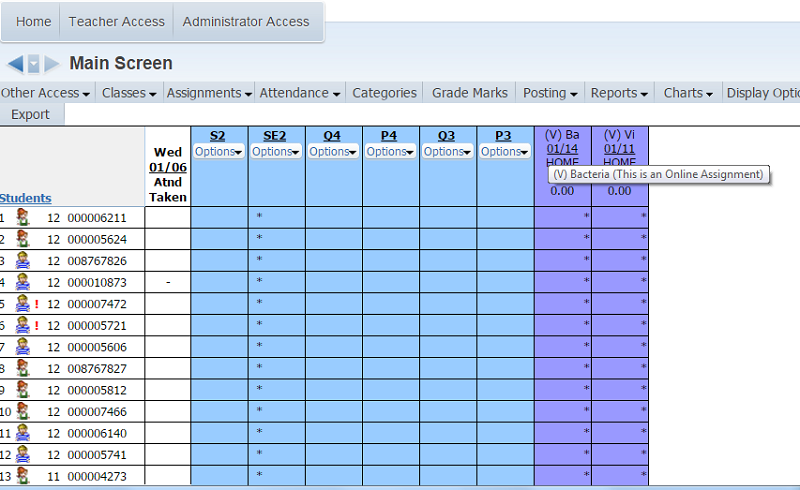Viewport: 800px width, 490px height.
Task: Open Options dropdown under P3 column
Action: click(x=505, y=152)
